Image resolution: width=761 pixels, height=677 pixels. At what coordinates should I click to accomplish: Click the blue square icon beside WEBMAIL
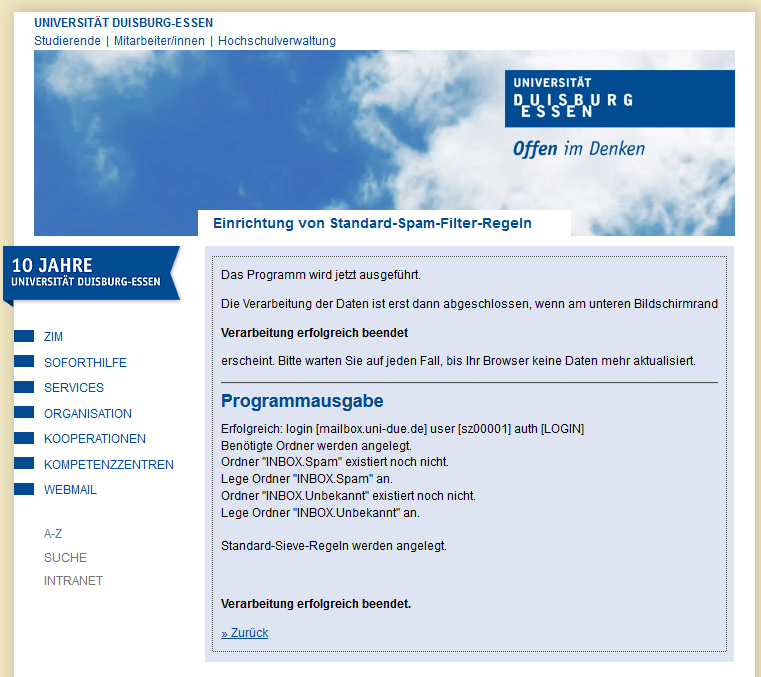coord(24,490)
